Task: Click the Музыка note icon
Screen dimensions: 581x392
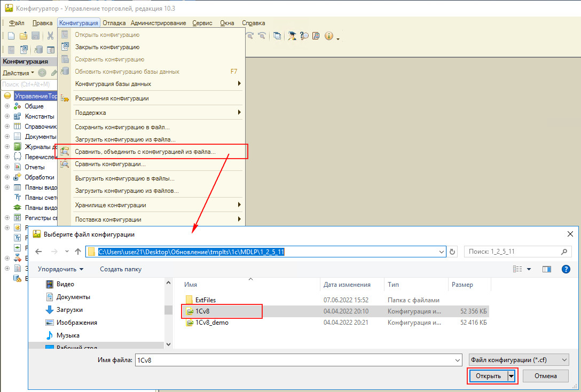Action: pos(50,335)
